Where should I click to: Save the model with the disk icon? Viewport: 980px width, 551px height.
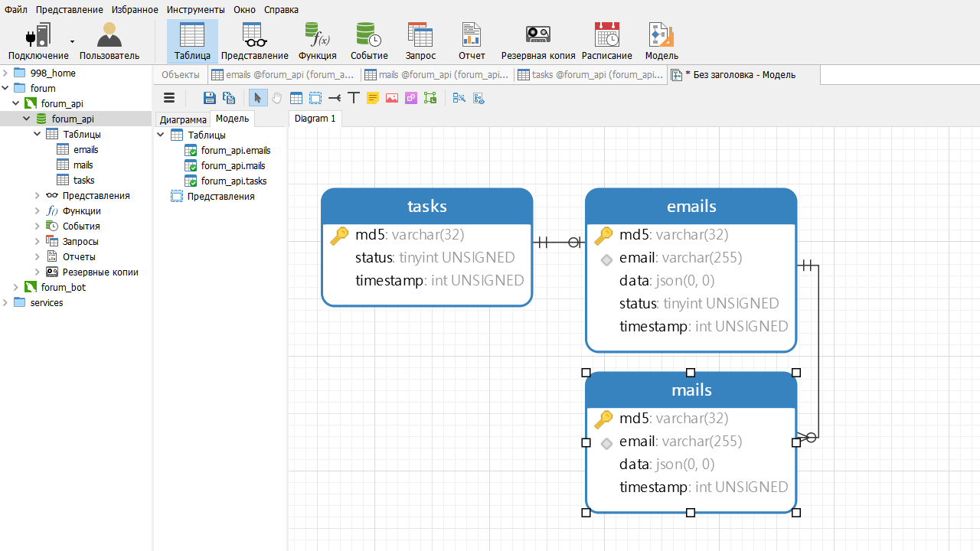209,98
